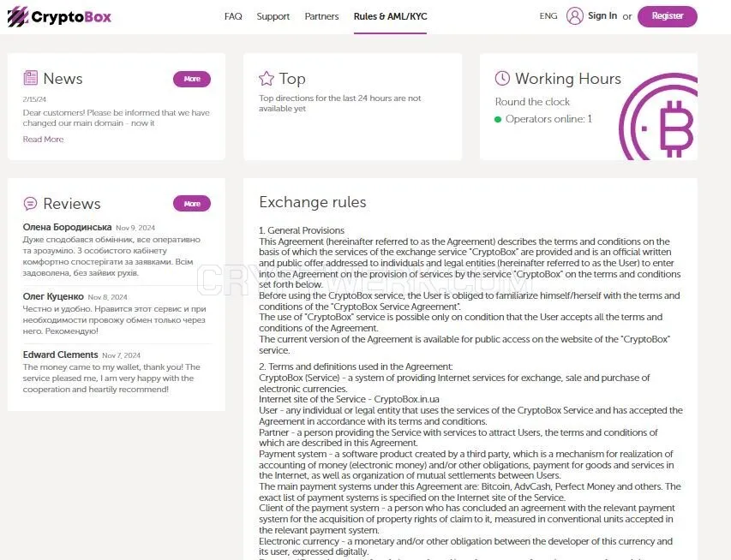Click the green operators online indicator dot

497,119
